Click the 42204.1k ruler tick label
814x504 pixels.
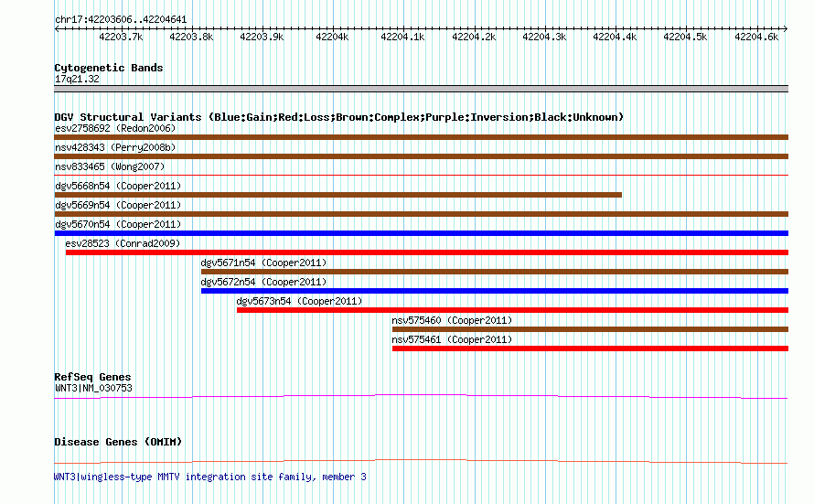click(x=402, y=37)
